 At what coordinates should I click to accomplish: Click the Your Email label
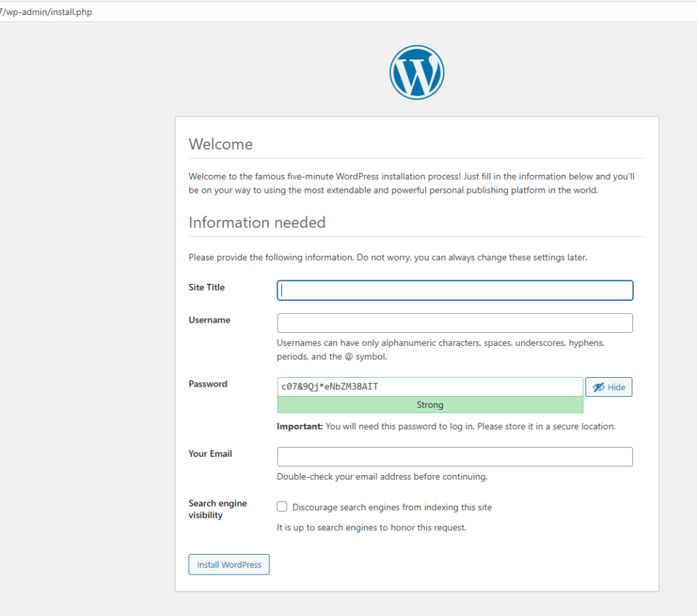pyautogui.click(x=210, y=453)
